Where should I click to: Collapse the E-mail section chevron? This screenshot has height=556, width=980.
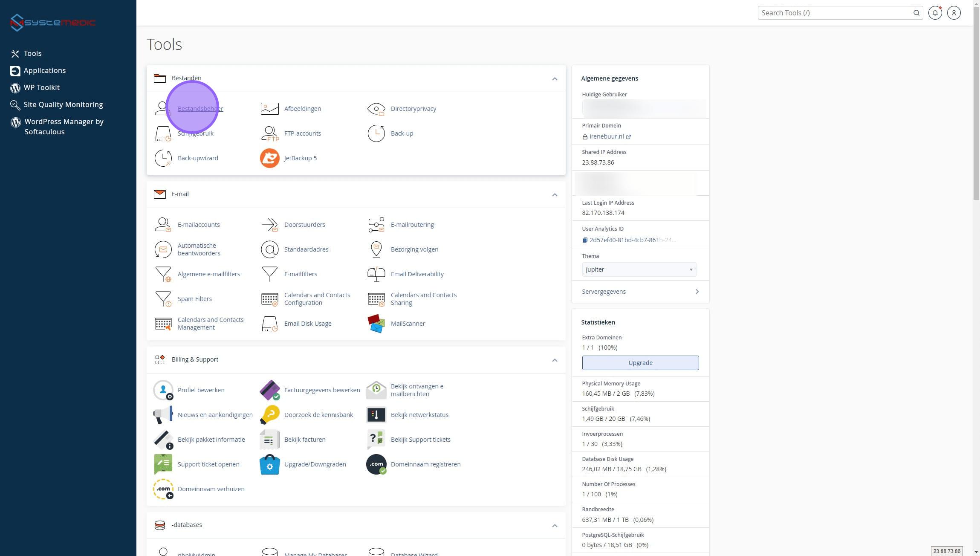coord(555,195)
